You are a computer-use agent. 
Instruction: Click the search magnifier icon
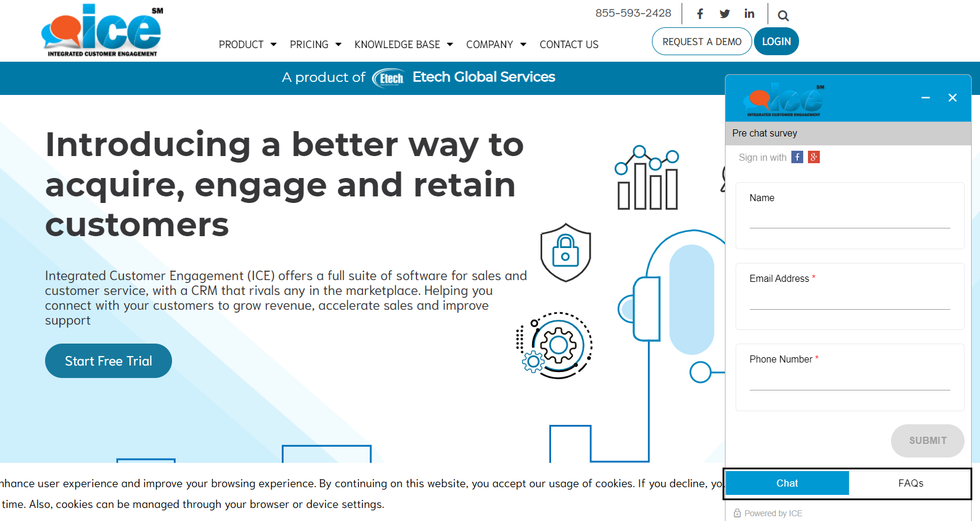tap(783, 16)
